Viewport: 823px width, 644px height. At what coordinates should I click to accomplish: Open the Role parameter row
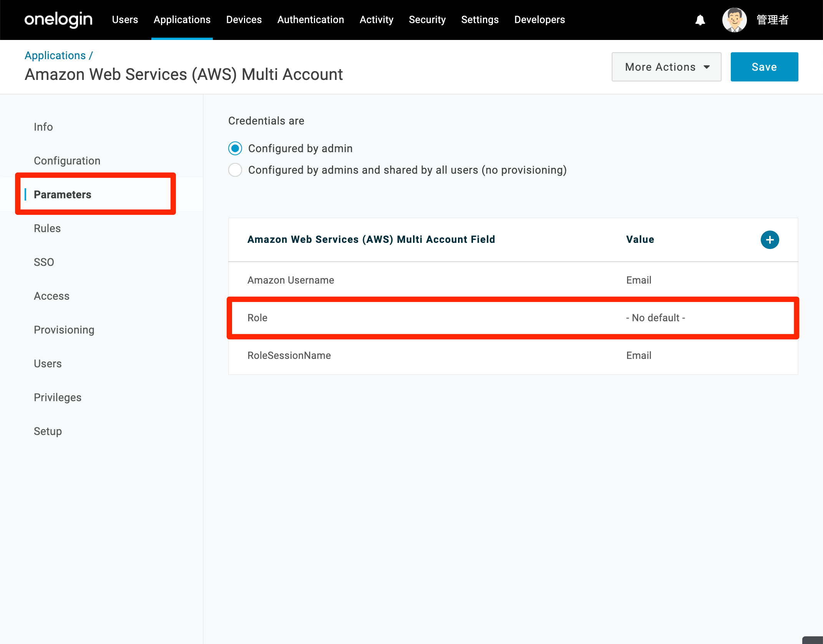pyautogui.click(x=513, y=318)
